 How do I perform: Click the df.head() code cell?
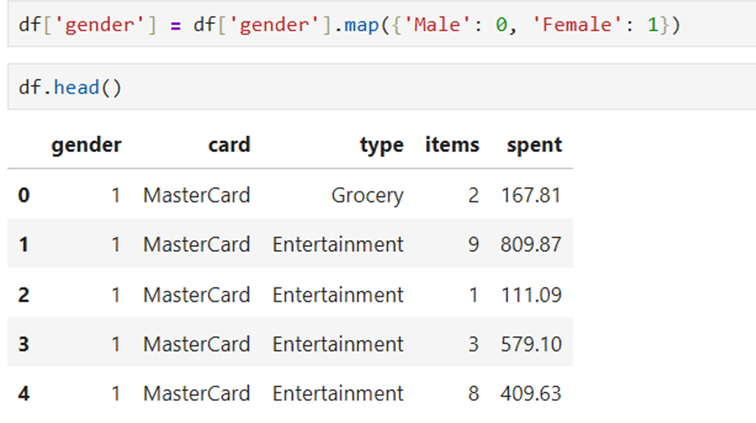[x=382, y=87]
